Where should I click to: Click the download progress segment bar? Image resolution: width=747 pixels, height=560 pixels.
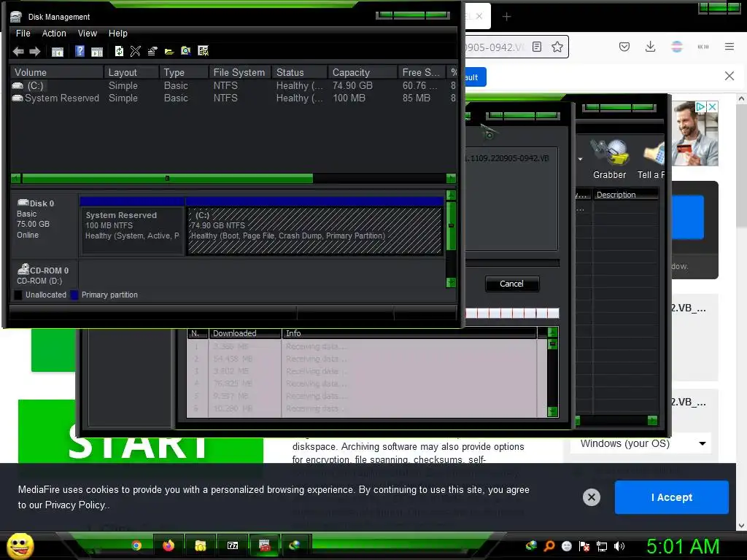tap(512, 314)
